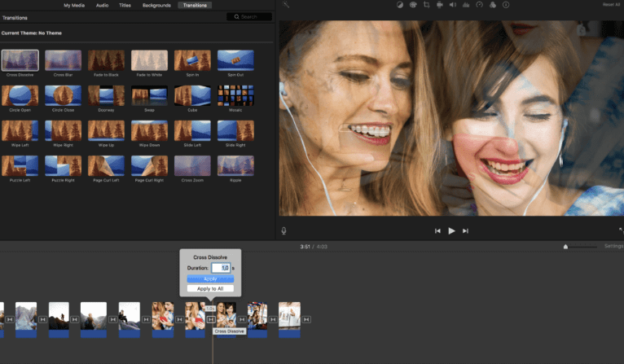Click the timeline zoom slider
Image resolution: width=624 pixels, height=364 pixels.
566,246
